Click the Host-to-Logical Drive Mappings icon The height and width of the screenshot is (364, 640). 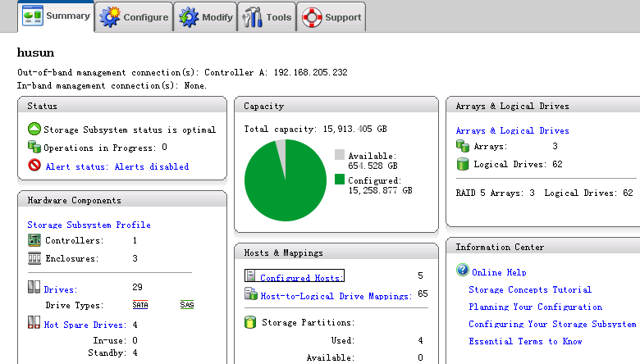point(250,293)
